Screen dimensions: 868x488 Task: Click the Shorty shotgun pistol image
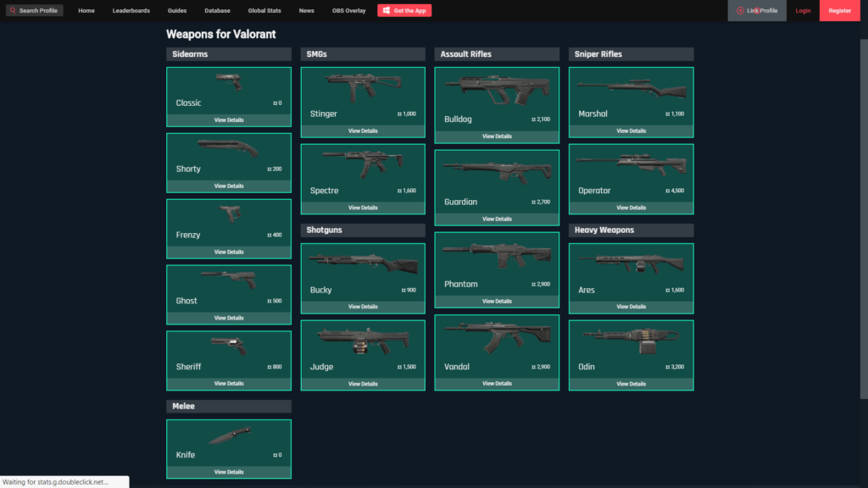(228, 147)
